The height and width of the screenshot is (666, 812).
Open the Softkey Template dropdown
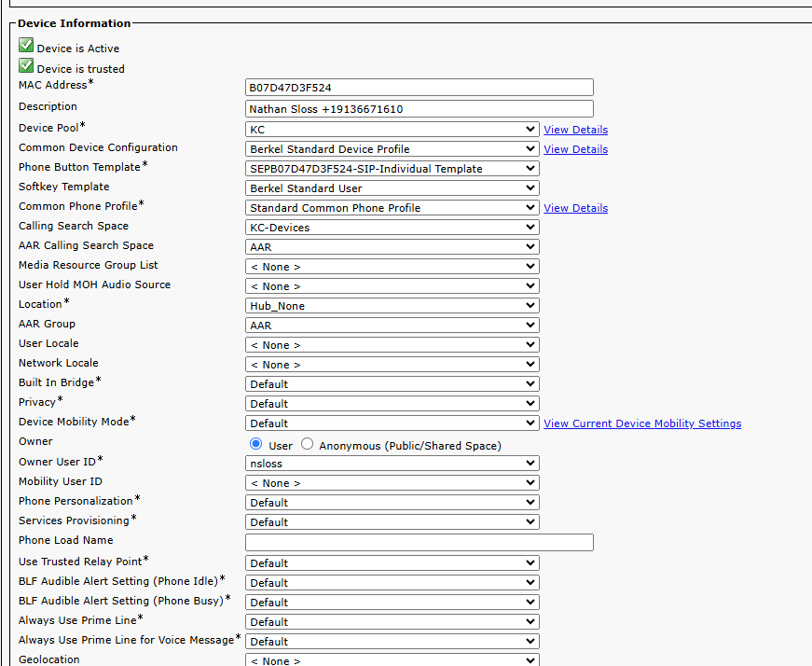point(392,188)
